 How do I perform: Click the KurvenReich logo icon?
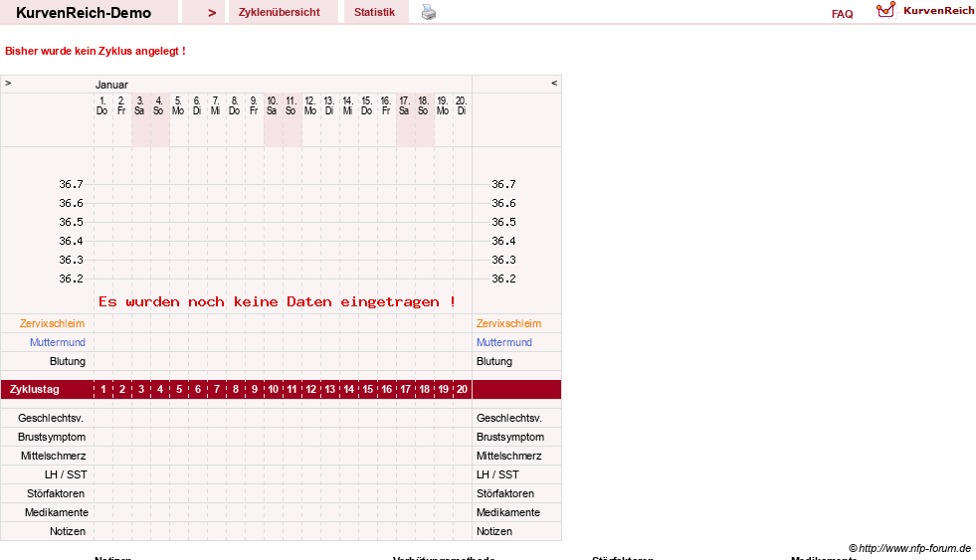pyautogui.click(x=885, y=10)
